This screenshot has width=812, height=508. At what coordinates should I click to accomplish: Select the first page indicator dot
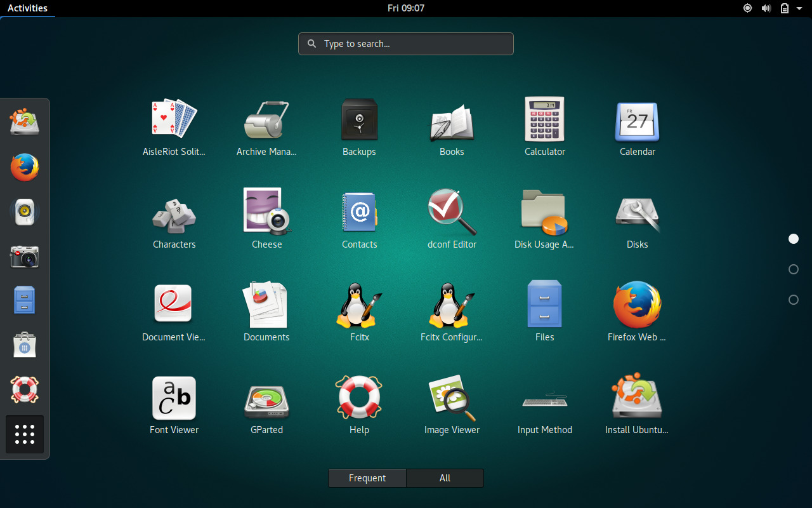tap(793, 239)
